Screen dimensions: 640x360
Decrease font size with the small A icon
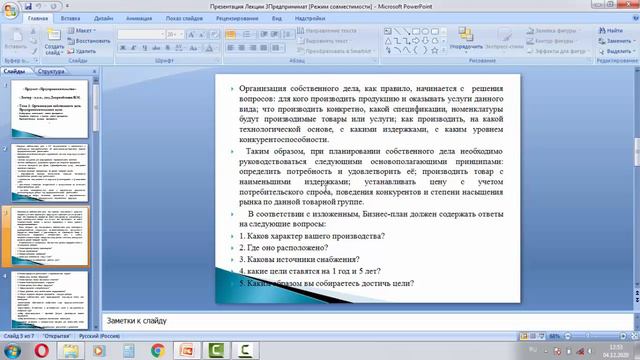202,35
